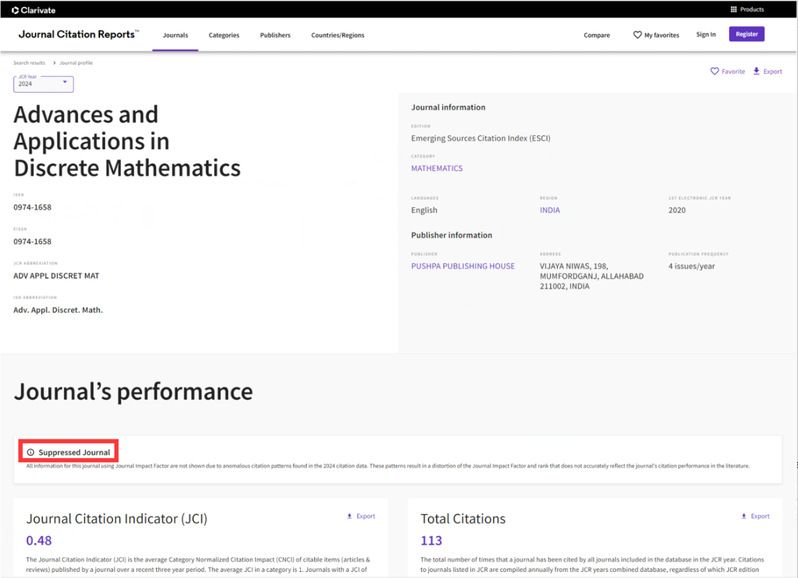Image resolution: width=798 pixels, height=578 pixels.
Task: Export the Journal Citation Indicator data
Action: [x=350, y=516]
